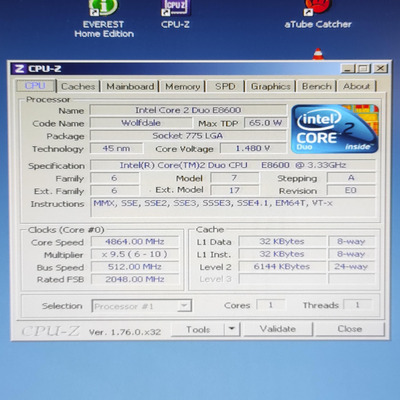Click the Cores count field
Screen dimensions: 400x400
pyautogui.click(x=271, y=305)
